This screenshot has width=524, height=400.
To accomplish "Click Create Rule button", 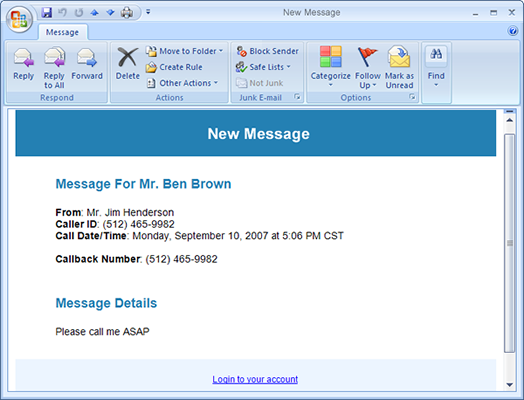I will tap(174, 67).
